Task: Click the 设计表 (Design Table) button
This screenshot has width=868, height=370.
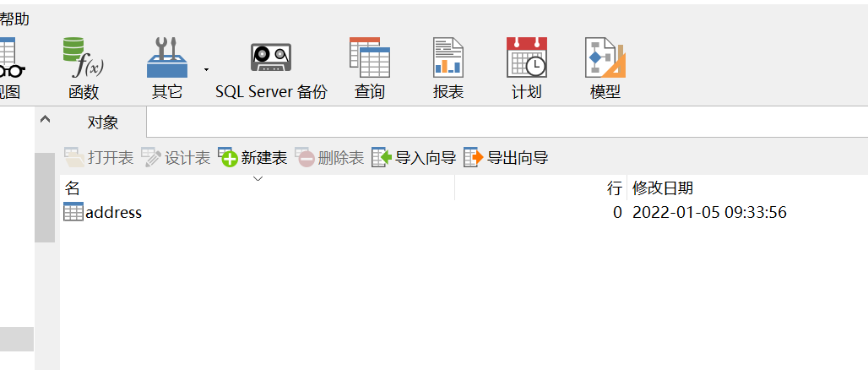Action: coord(176,158)
